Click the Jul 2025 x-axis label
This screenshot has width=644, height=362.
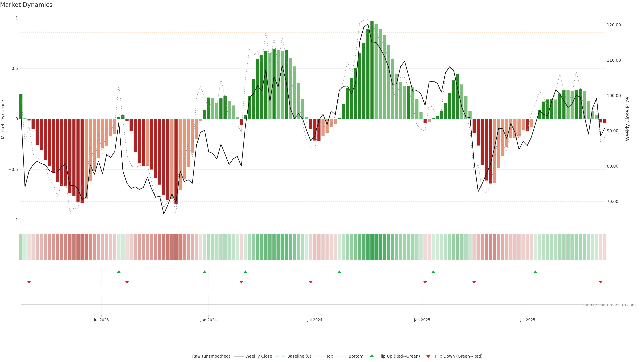[527, 320]
